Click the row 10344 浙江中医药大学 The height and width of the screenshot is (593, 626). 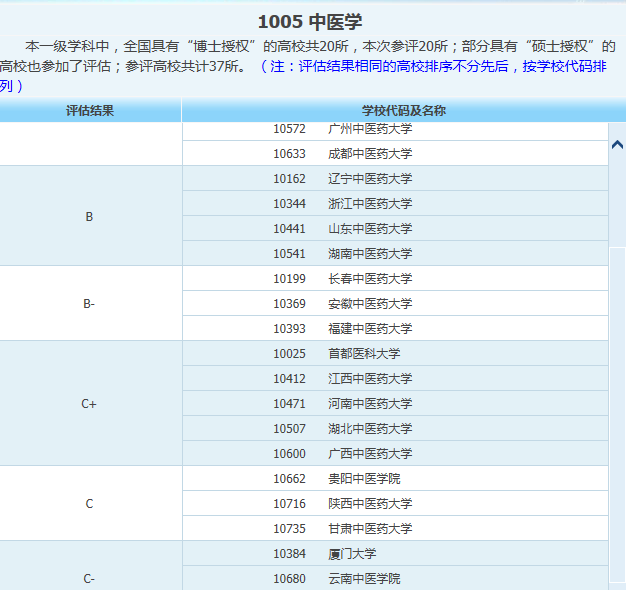click(395, 204)
